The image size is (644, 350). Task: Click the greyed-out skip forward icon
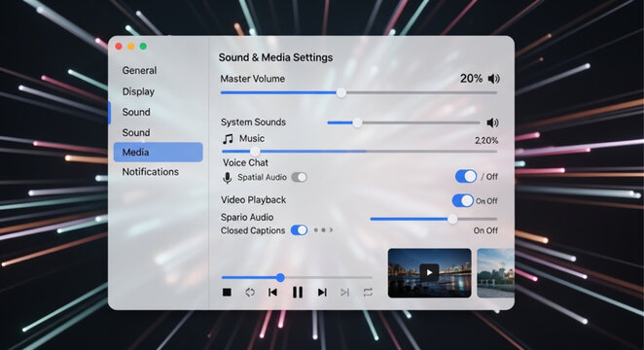(344, 292)
